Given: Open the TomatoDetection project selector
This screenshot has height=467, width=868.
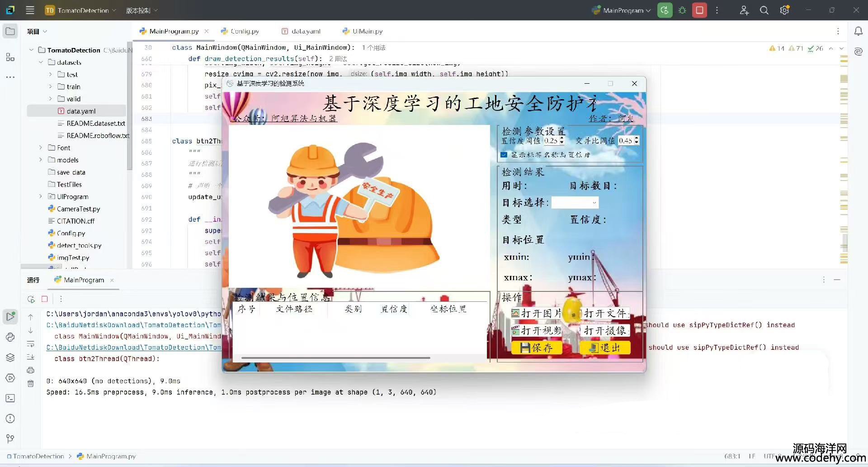Looking at the screenshot, I should click(x=81, y=10).
